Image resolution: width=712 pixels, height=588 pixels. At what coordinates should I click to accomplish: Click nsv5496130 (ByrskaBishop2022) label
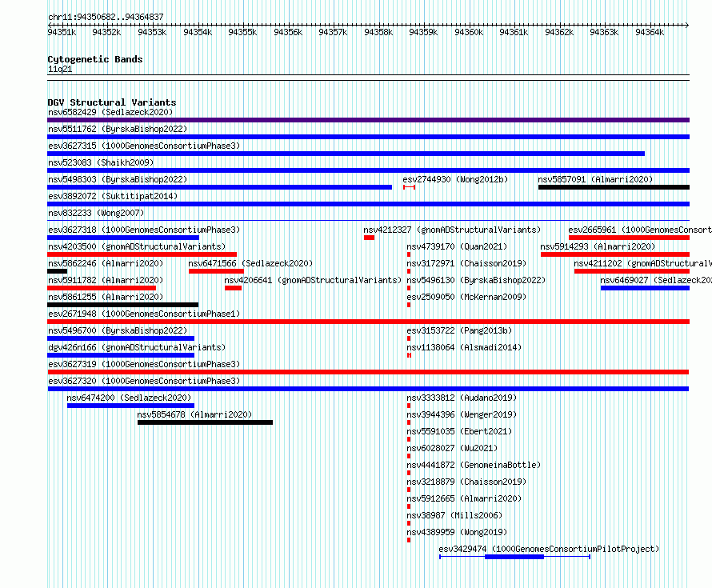coord(476,280)
